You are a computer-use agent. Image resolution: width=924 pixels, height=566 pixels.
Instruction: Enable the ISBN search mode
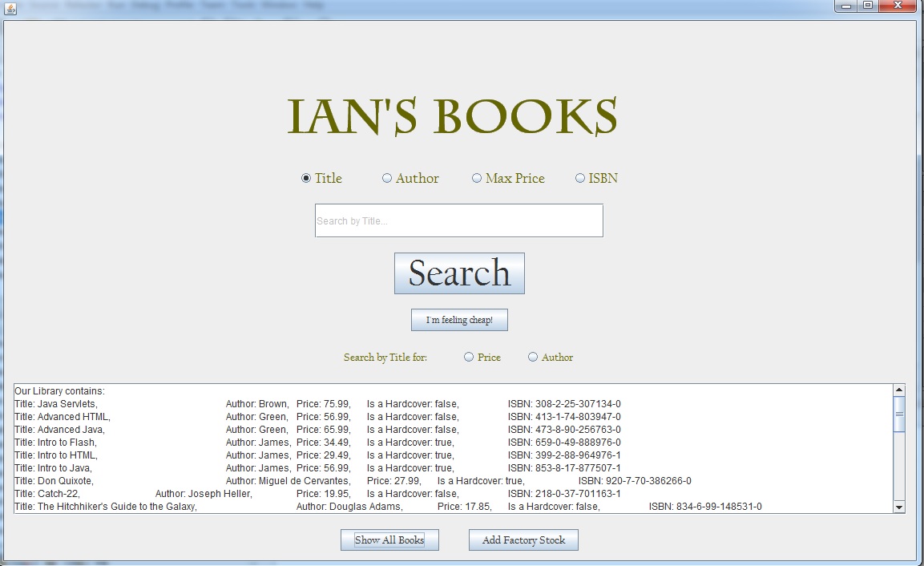pyautogui.click(x=580, y=178)
